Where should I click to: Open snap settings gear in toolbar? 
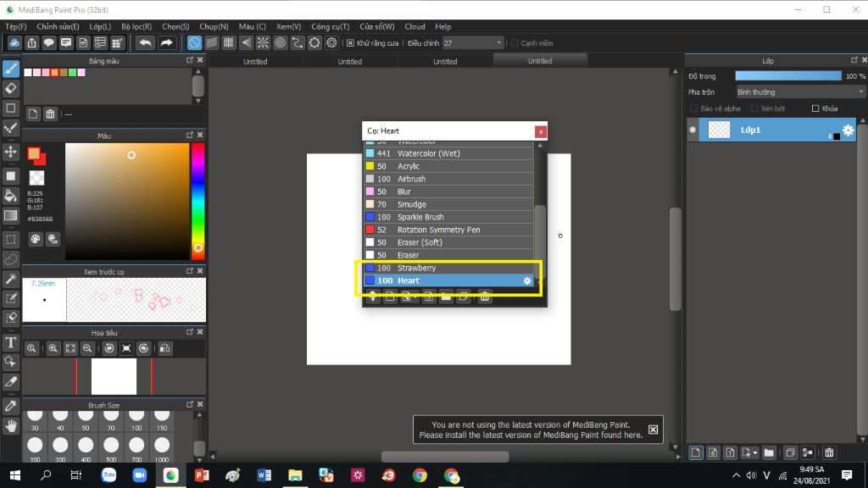tap(331, 42)
